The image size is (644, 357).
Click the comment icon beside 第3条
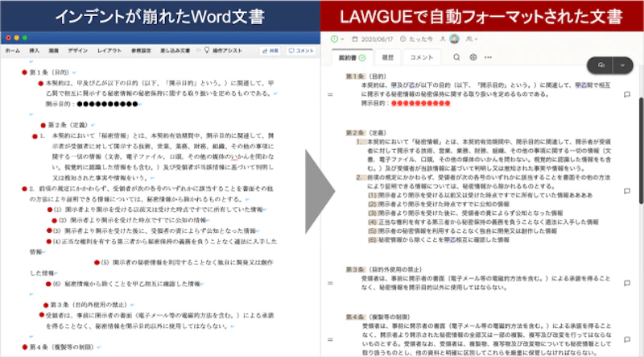[x=626, y=283]
